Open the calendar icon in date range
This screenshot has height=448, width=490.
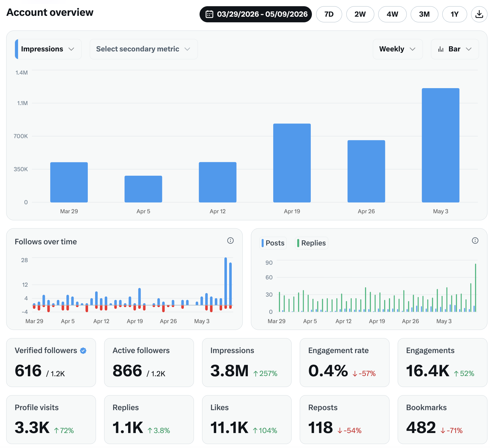pyautogui.click(x=209, y=14)
